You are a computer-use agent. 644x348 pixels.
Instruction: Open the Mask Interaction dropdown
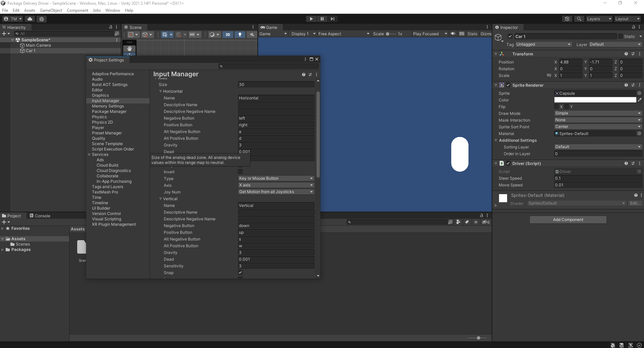pyautogui.click(x=598, y=120)
